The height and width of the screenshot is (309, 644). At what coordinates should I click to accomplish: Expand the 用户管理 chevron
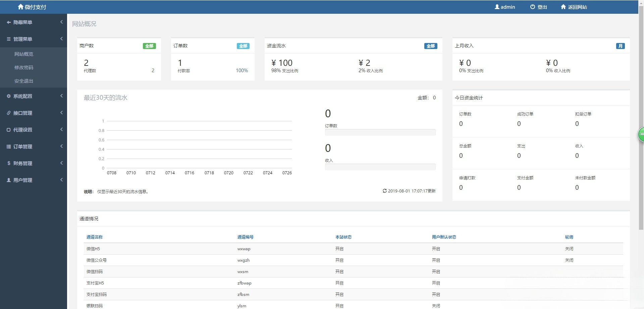pyautogui.click(x=61, y=180)
